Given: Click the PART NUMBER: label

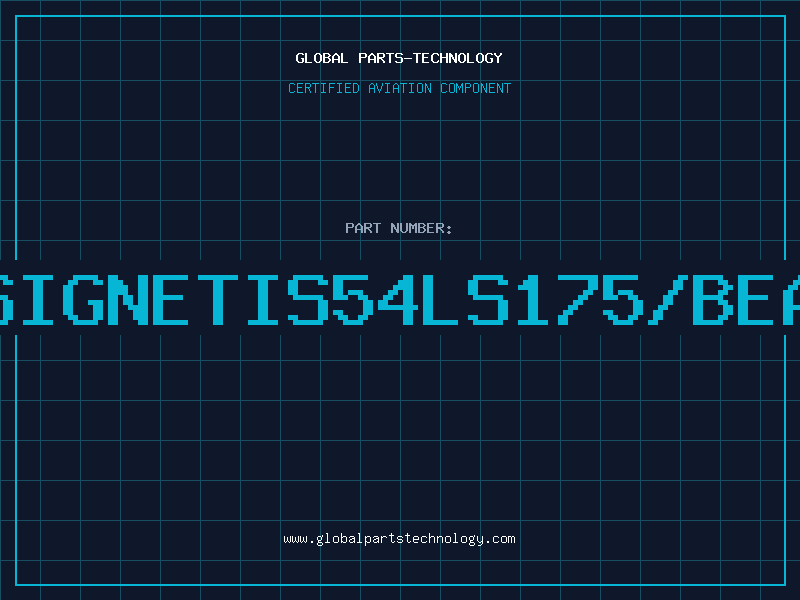Looking at the screenshot, I should tap(399, 228).
